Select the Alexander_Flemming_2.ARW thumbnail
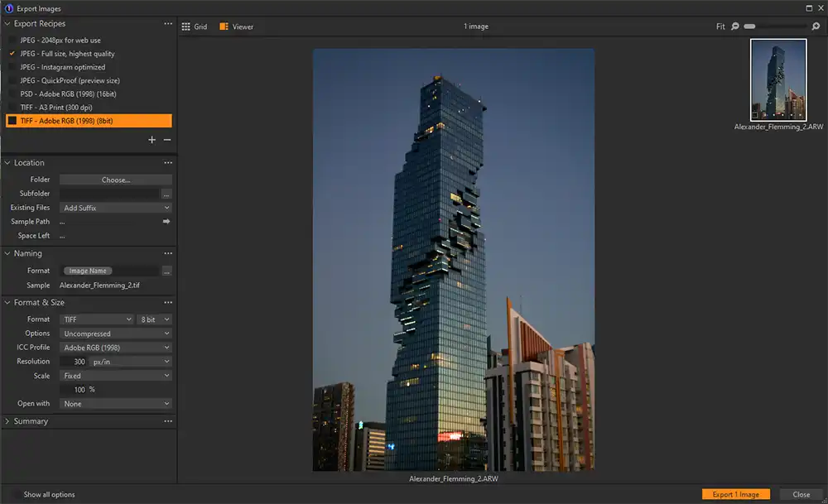 point(777,79)
